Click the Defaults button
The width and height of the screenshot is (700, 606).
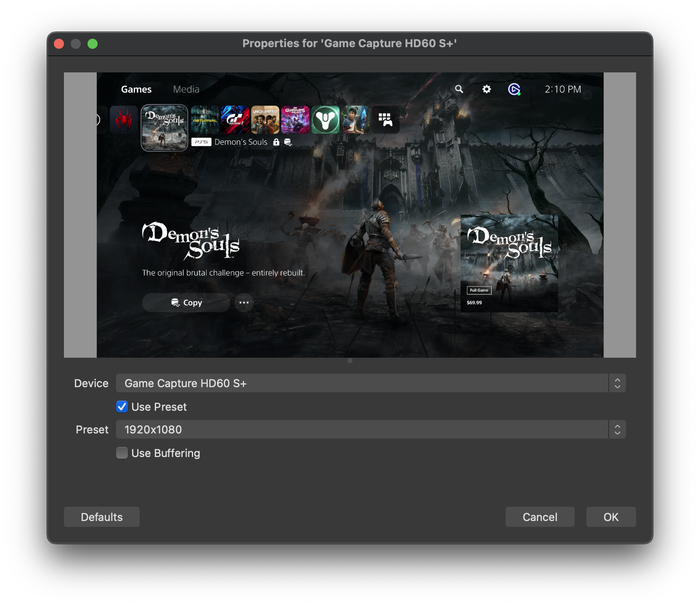102,517
